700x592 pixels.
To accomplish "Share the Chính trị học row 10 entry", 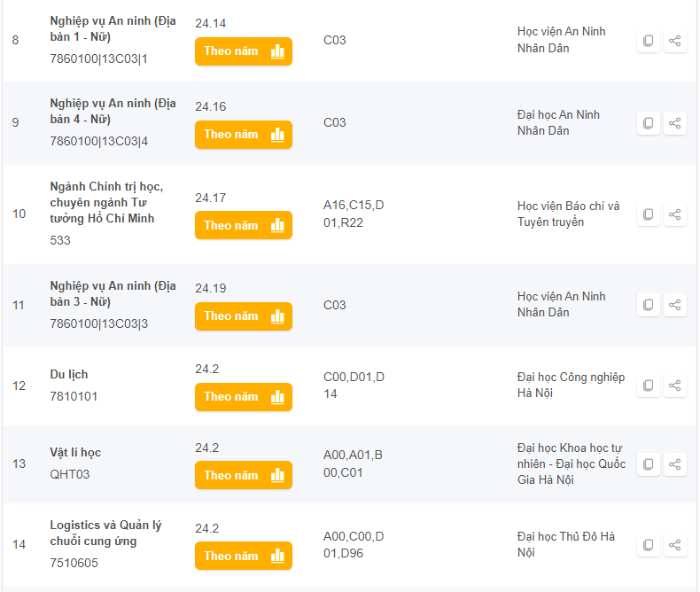I will (675, 214).
